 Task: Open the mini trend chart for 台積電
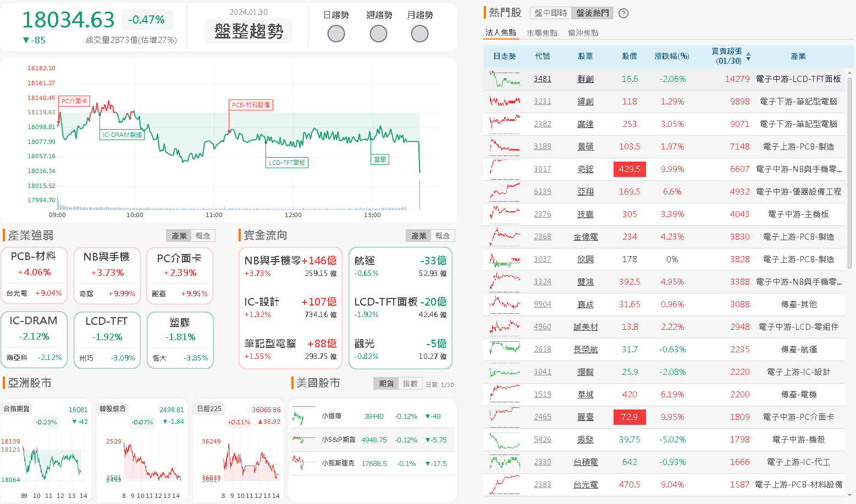click(x=505, y=462)
